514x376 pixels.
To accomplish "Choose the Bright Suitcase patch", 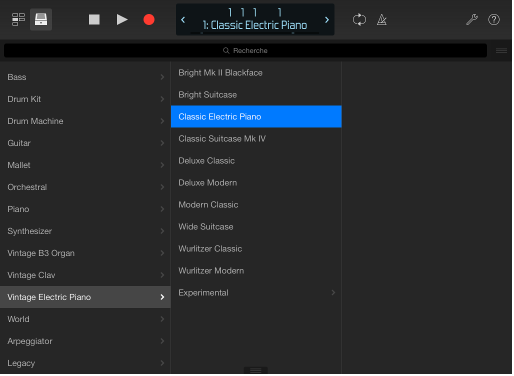I will [x=256, y=95].
